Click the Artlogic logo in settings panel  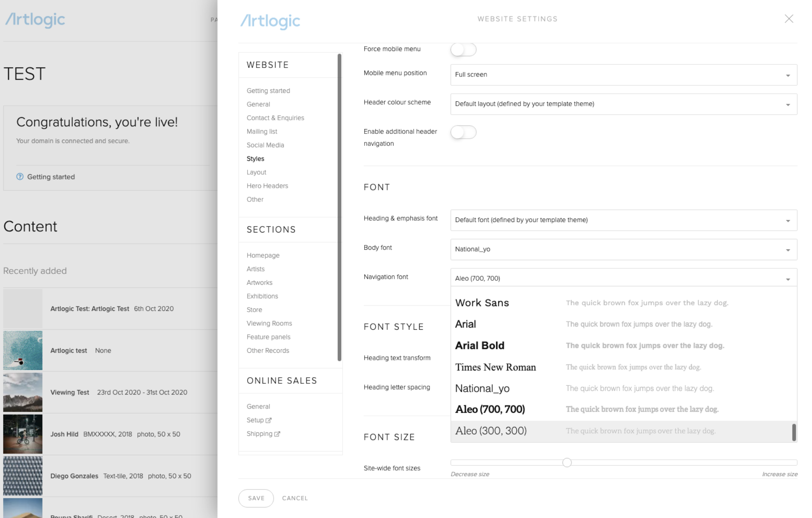pos(270,21)
